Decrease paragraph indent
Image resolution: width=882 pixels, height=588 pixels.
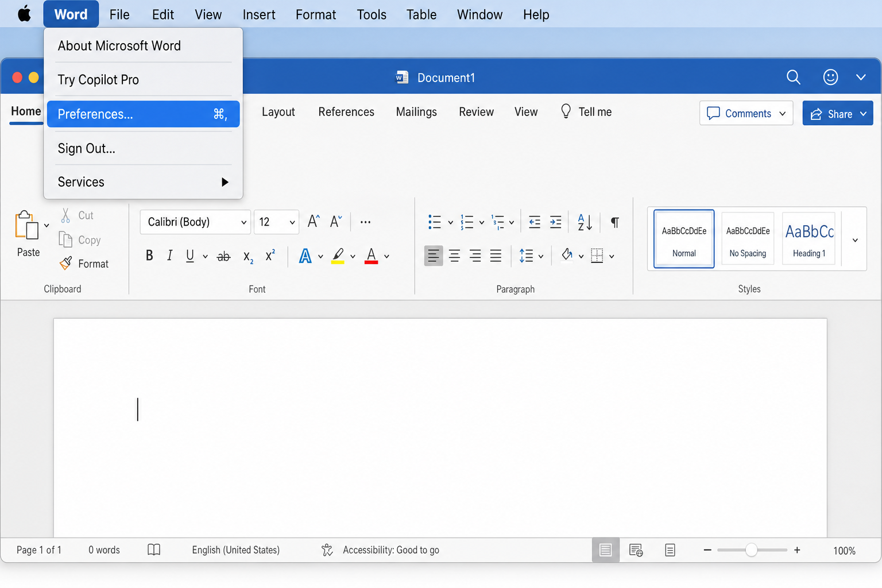point(535,222)
